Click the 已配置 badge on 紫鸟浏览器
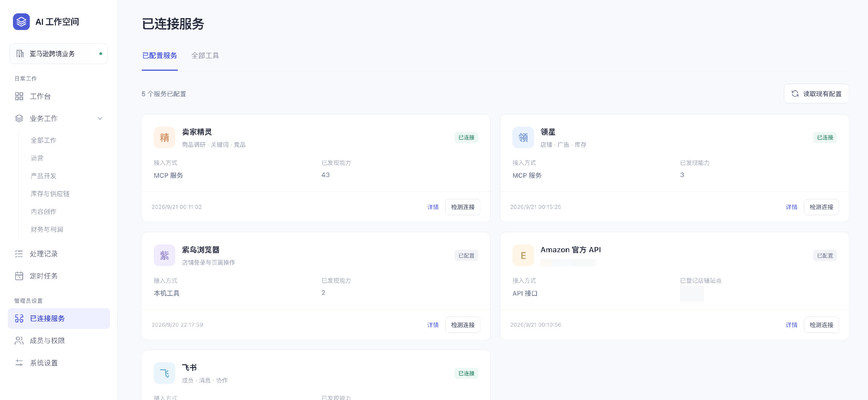 tap(466, 256)
